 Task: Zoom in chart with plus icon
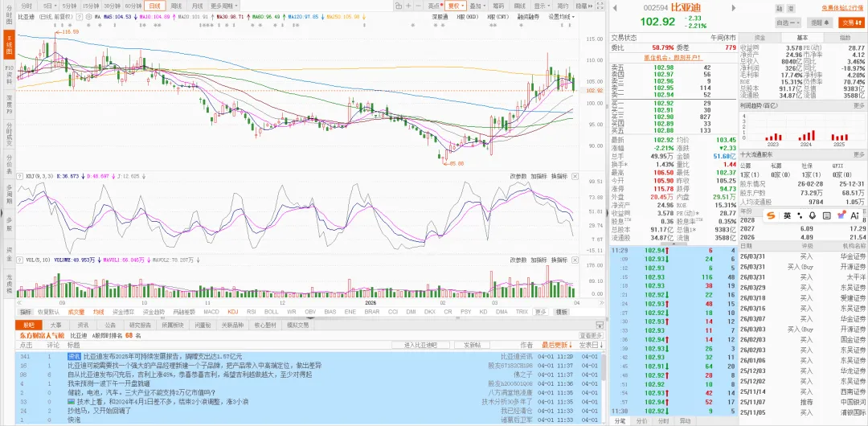(408, 6)
